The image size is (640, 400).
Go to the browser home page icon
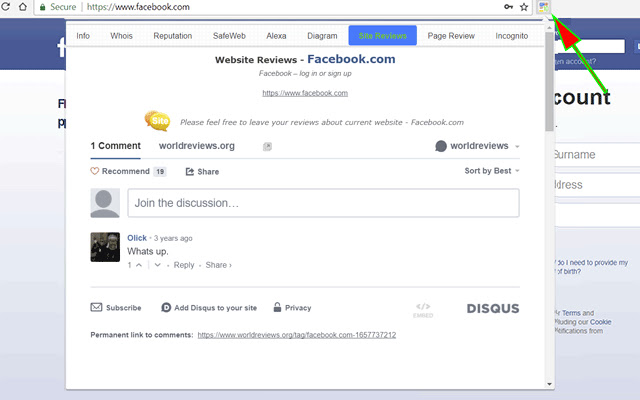click(x=23, y=7)
